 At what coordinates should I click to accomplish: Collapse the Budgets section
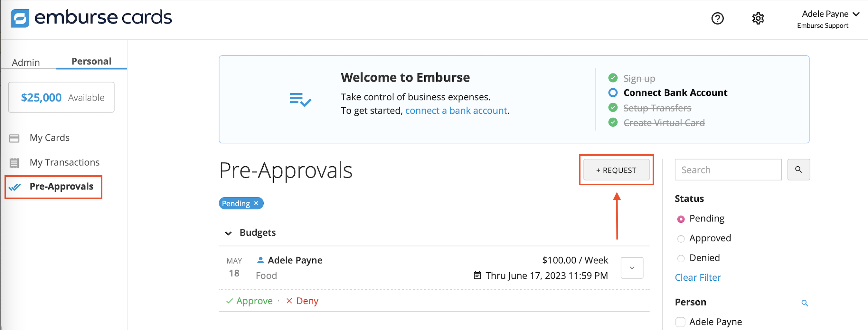(229, 233)
